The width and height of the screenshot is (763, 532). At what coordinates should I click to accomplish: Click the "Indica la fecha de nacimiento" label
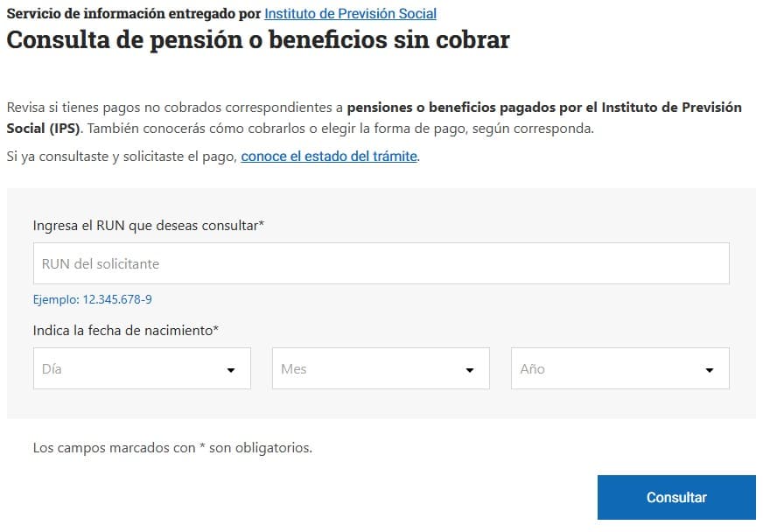pyautogui.click(x=123, y=331)
